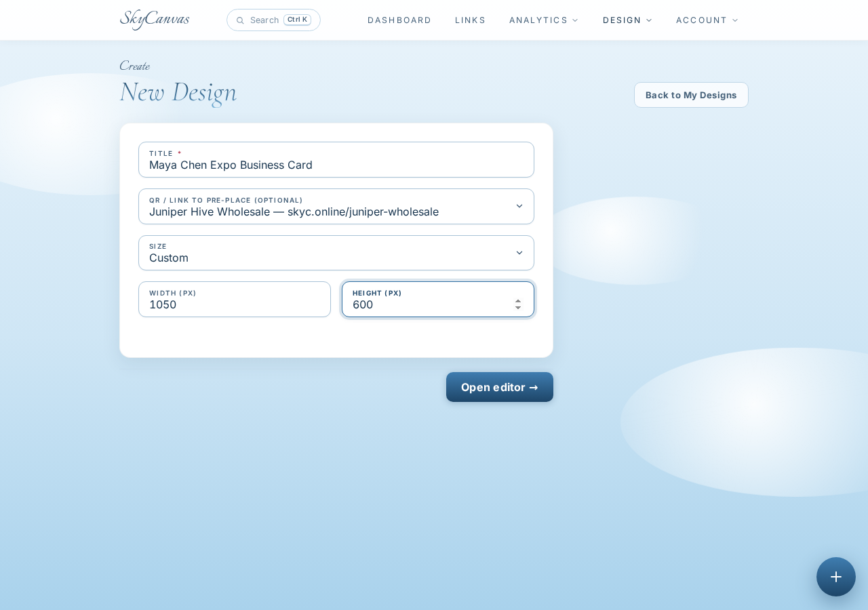
Task: Click the Open editor button
Action: click(500, 387)
